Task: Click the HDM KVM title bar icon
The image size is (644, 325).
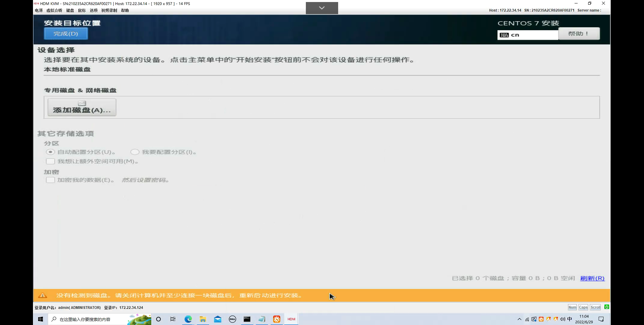Action: (x=36, y=3)
